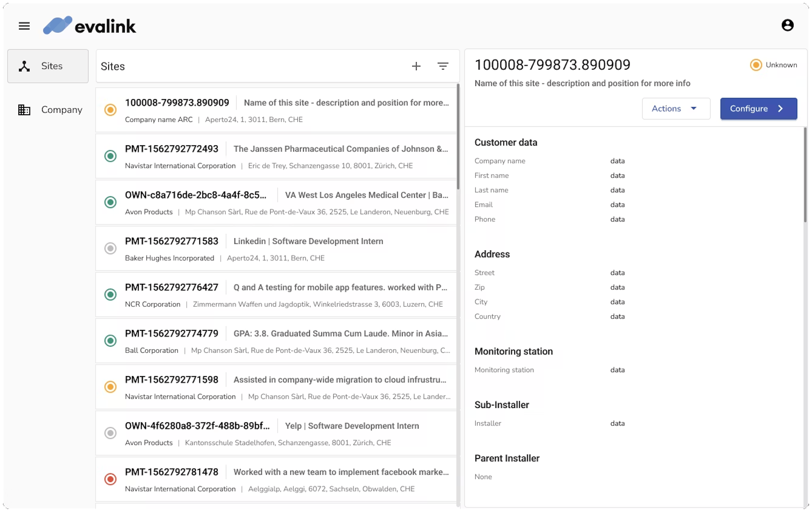Open the Company section icon
Viewport: 812px width, 512px height.
tap(24, 109)
